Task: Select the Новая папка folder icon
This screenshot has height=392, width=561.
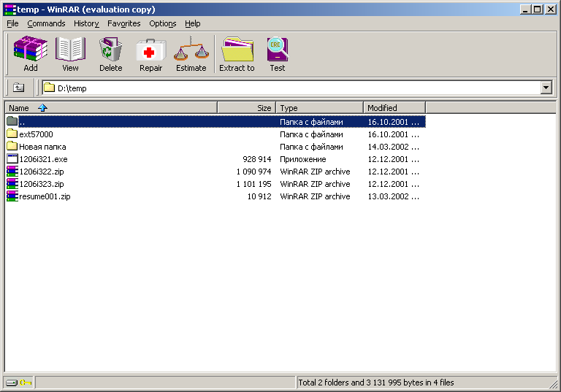Action: (12, 146)
